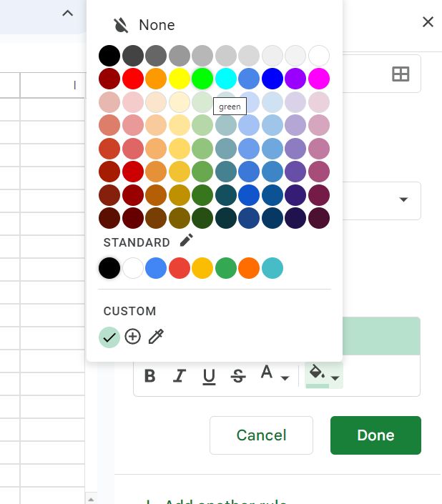Open the text color dropdown arrow
Viewport: 442px width, 504px height.
click(x=285, y=378)
